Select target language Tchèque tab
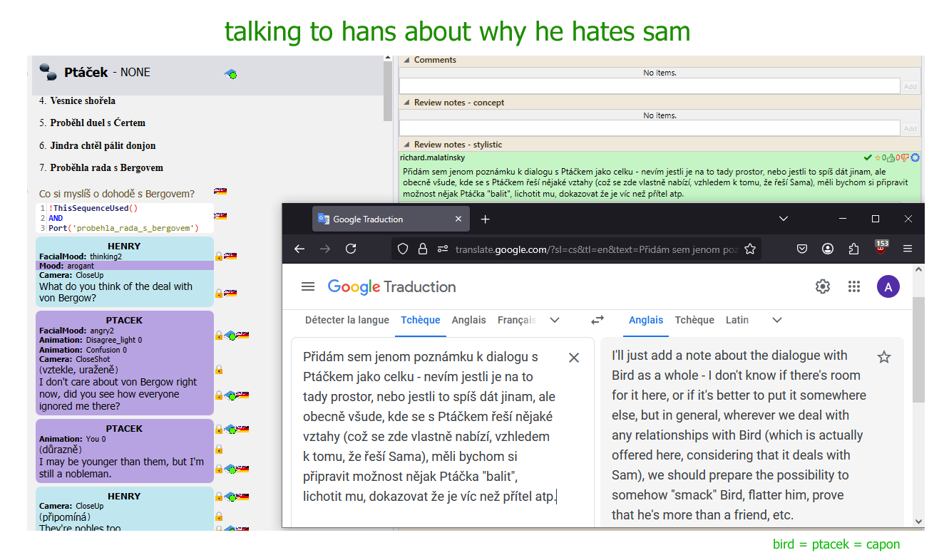 pyautogui.click(x=694, y=320)
